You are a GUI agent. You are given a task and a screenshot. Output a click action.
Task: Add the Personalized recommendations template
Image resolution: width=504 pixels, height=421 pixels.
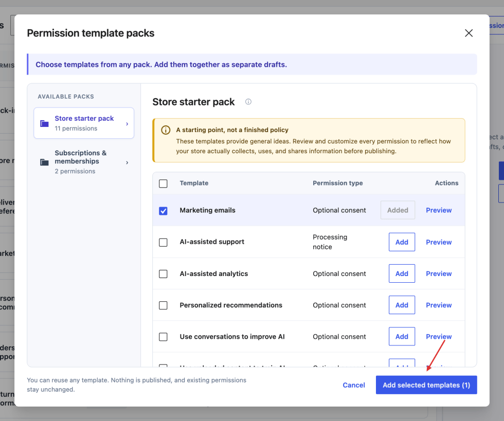[x=402, y=305]
